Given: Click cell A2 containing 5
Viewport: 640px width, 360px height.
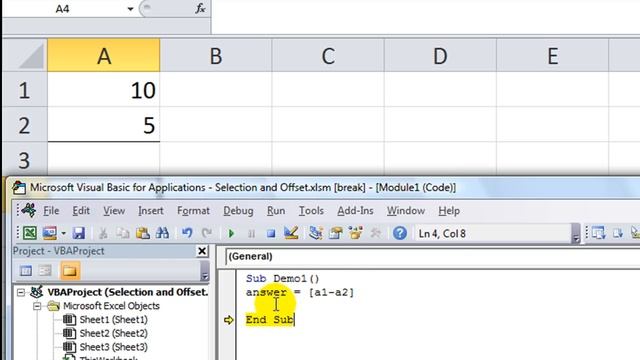Looking at the screenshot, I should pyautogui.click(x=104, y=125).
